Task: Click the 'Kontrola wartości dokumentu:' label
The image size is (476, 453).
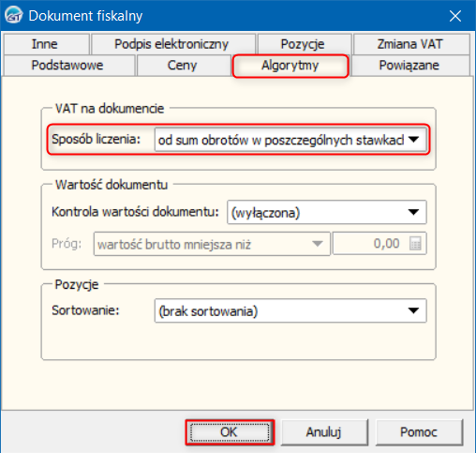Action: point(135,212)
